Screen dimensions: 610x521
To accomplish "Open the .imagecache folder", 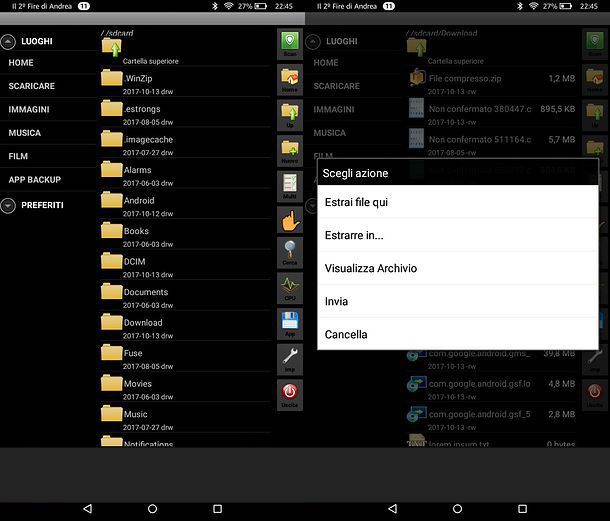I will (185, 143).
